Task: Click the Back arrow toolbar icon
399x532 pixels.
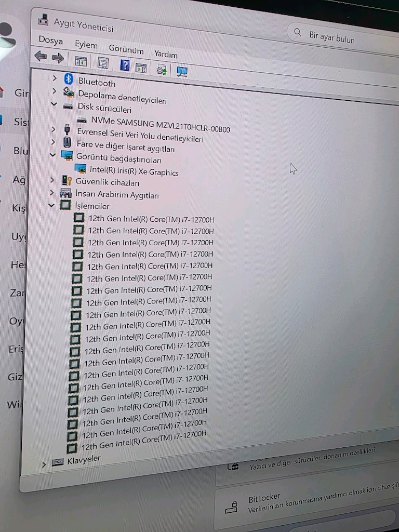Action: tap(41, 56)
